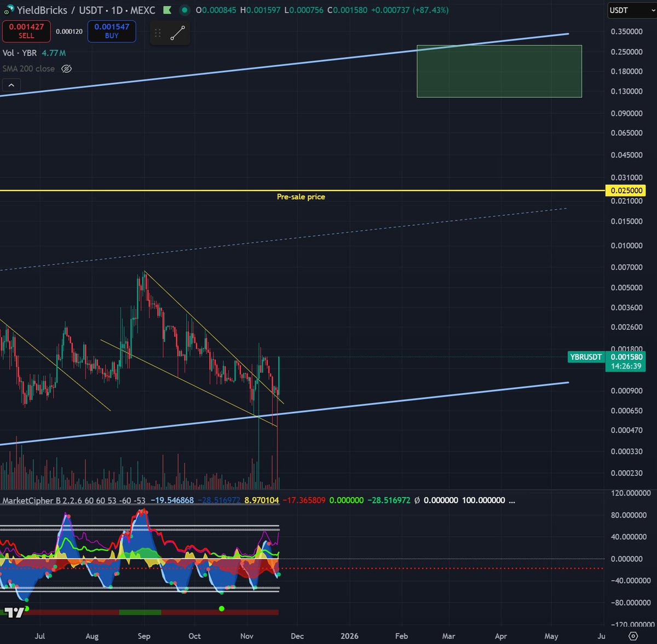Select the trend line drawing tool

(x=178, y=33)
